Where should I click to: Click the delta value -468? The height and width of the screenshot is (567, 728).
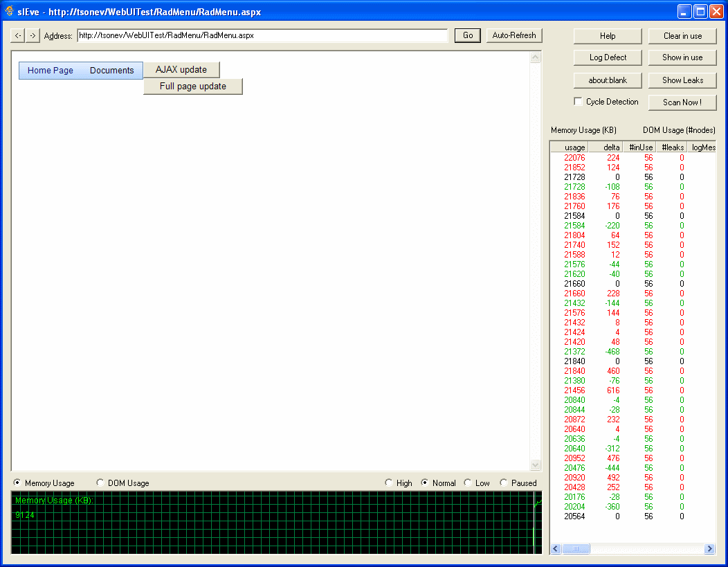[x=612, y=352]
